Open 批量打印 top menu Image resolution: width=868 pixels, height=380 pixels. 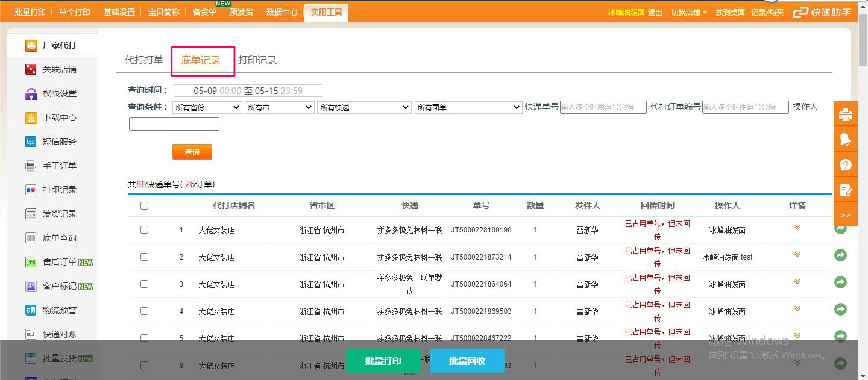[30, 12]
